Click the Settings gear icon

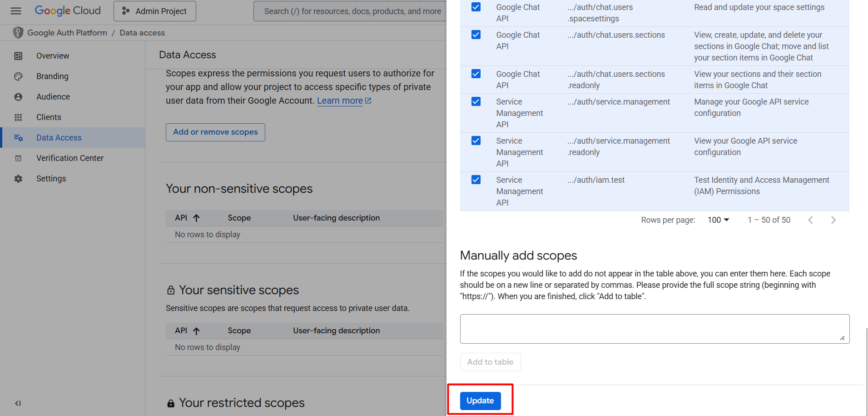click(18, 179)
